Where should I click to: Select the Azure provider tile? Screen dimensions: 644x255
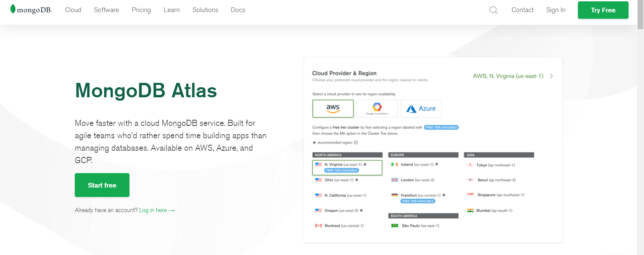421,109
